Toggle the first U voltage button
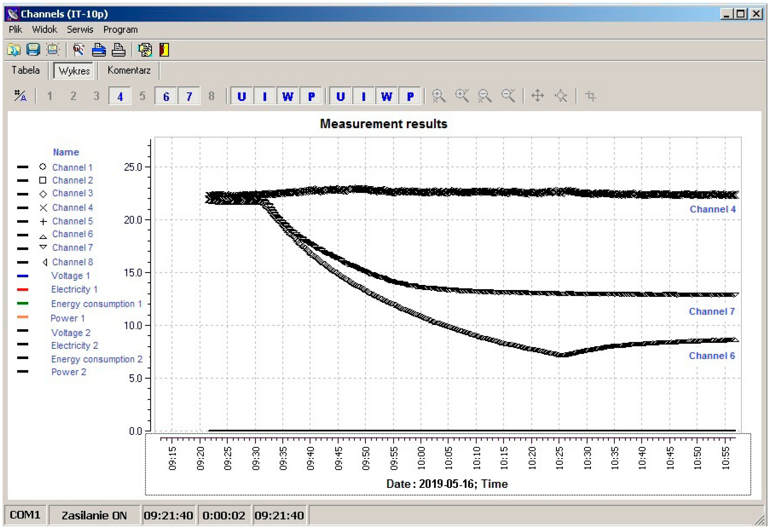The image size is (772, 532). pos(242,96)
